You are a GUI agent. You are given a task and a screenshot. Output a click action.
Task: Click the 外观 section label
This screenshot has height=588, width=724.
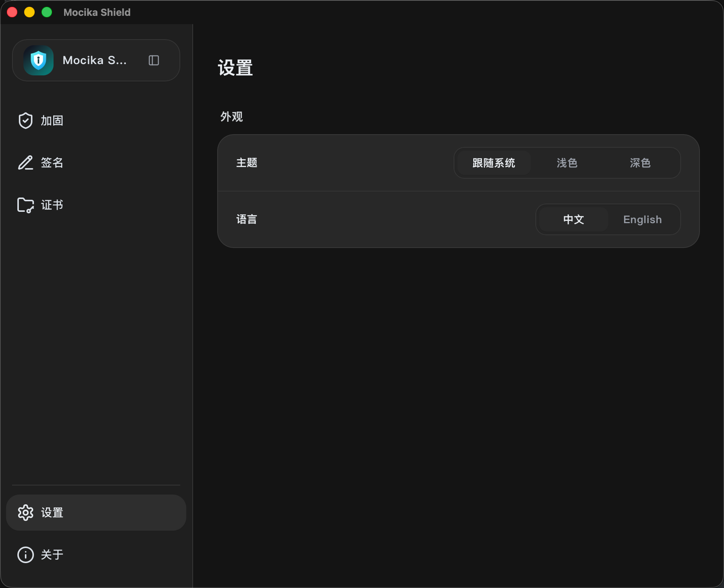(232, 117)
